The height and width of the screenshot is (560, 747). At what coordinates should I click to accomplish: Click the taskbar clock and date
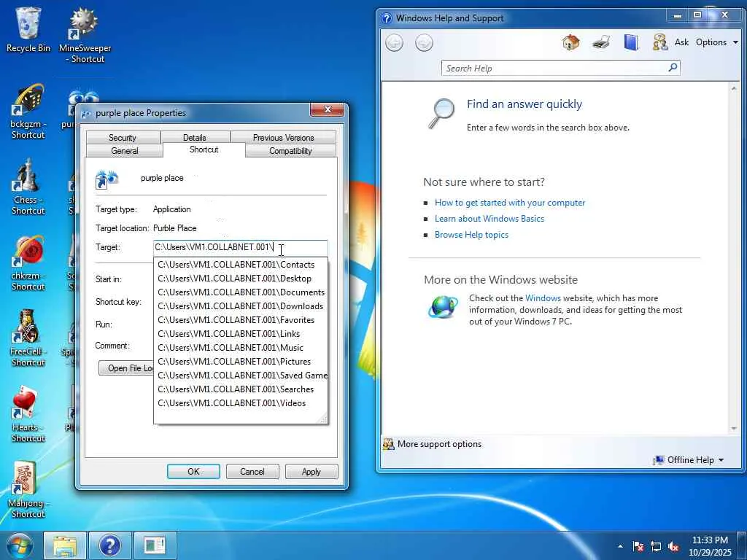coord(710,546)
